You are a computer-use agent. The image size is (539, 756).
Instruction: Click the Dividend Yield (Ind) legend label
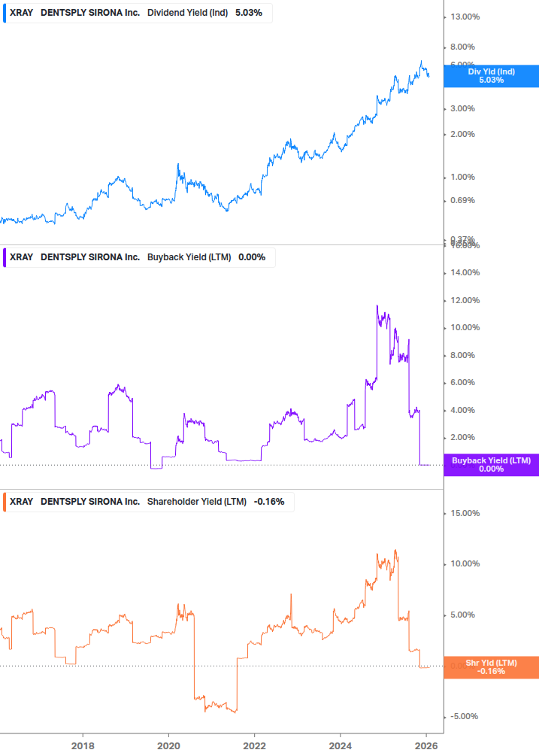point(187,13)
